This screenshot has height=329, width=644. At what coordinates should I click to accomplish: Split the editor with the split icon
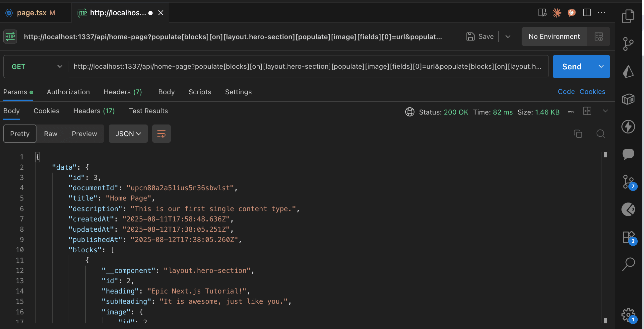587,13
